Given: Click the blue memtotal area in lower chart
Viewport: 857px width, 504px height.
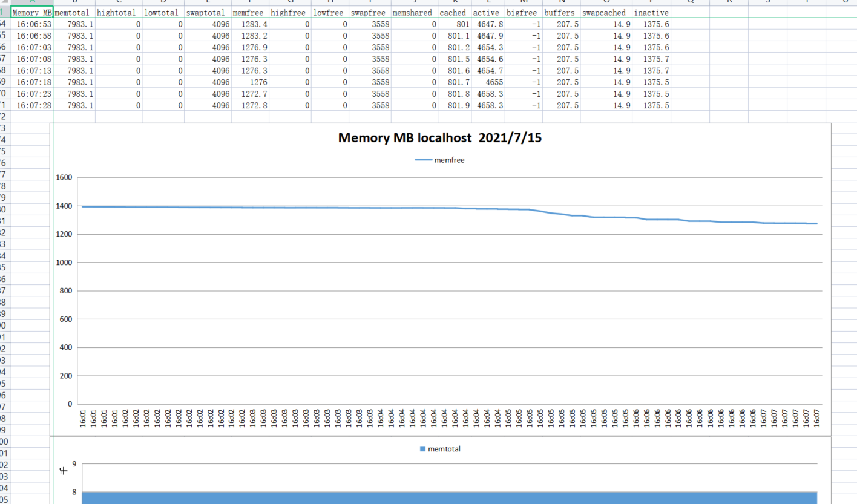Looking at the screenshot, I should tap(448, 497).
